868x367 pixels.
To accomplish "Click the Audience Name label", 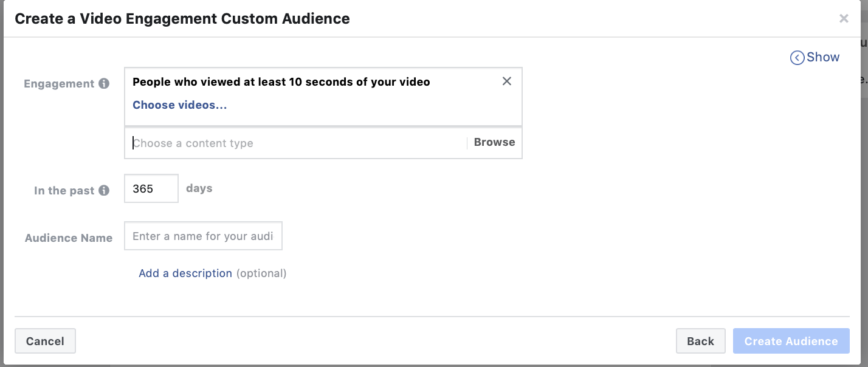I will tap(69, 238).
